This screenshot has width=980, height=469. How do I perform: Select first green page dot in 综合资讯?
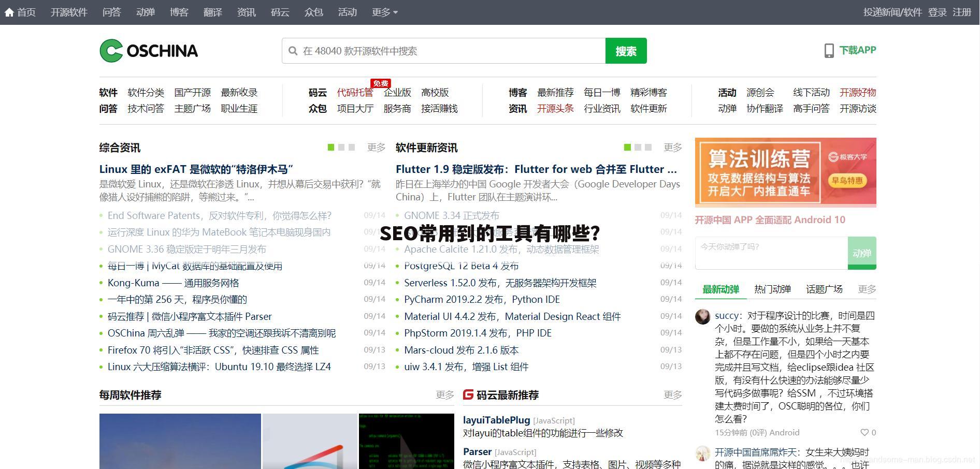pos(331,148)
